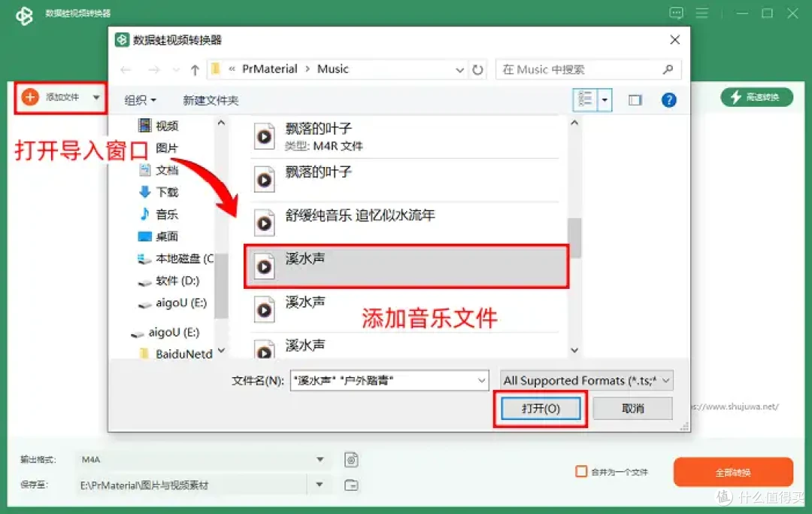Image resolution: width=812 pixels, height=514 pixels.
Task: Click the app logo in main window
Action: (24, 15)
